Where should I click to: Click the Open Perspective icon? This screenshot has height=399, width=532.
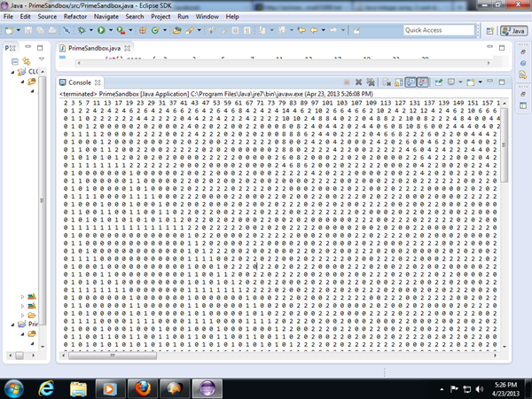tap(490, 31)
